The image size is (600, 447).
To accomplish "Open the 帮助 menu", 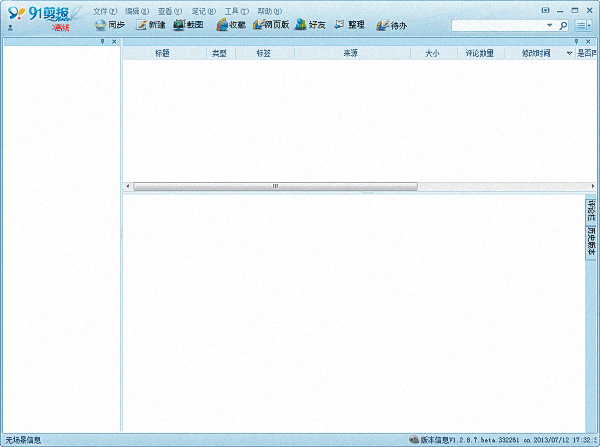I will point(269,11).
